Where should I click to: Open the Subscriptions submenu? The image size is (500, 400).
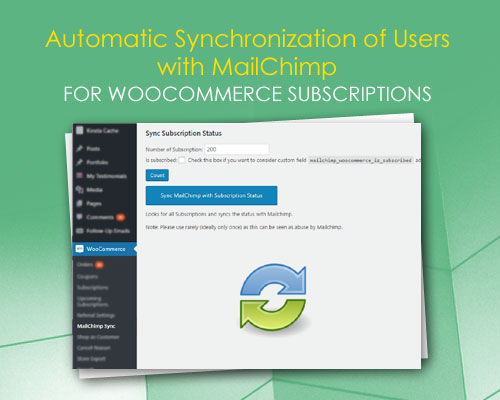pyautogui.click(x=93, y=287)
